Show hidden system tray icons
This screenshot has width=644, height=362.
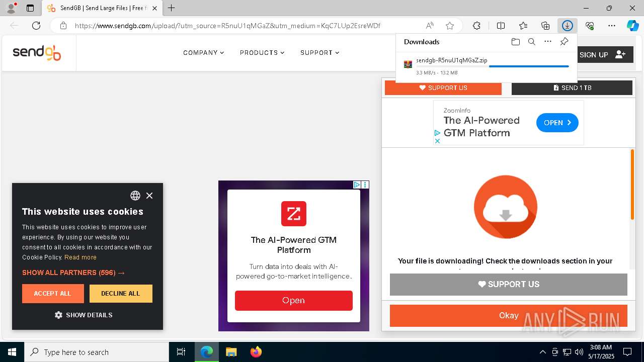(542, 352)
